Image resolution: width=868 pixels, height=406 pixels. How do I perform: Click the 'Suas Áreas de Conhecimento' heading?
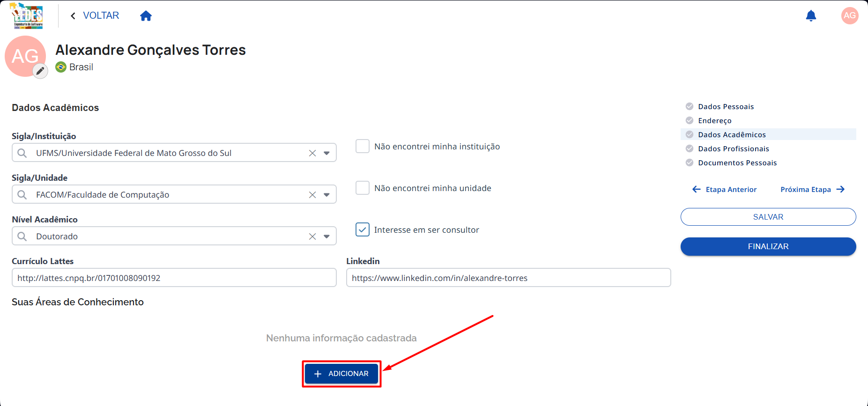click(78, 302)
